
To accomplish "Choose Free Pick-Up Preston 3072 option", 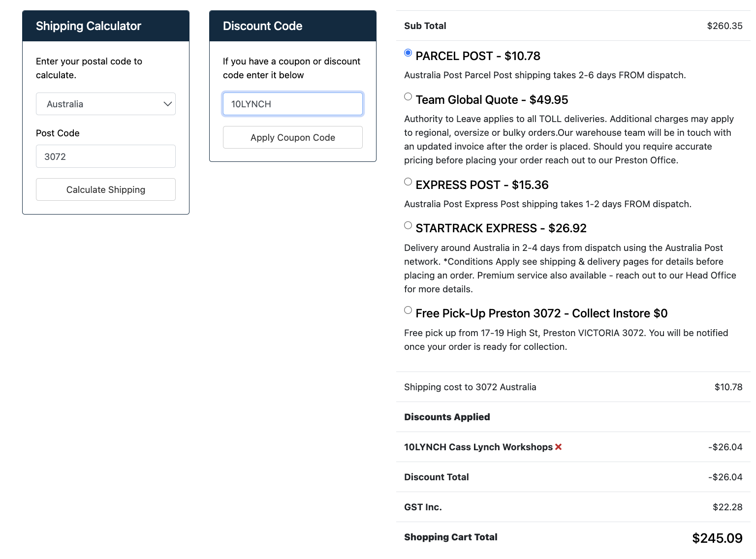I will tap(408, 310).
